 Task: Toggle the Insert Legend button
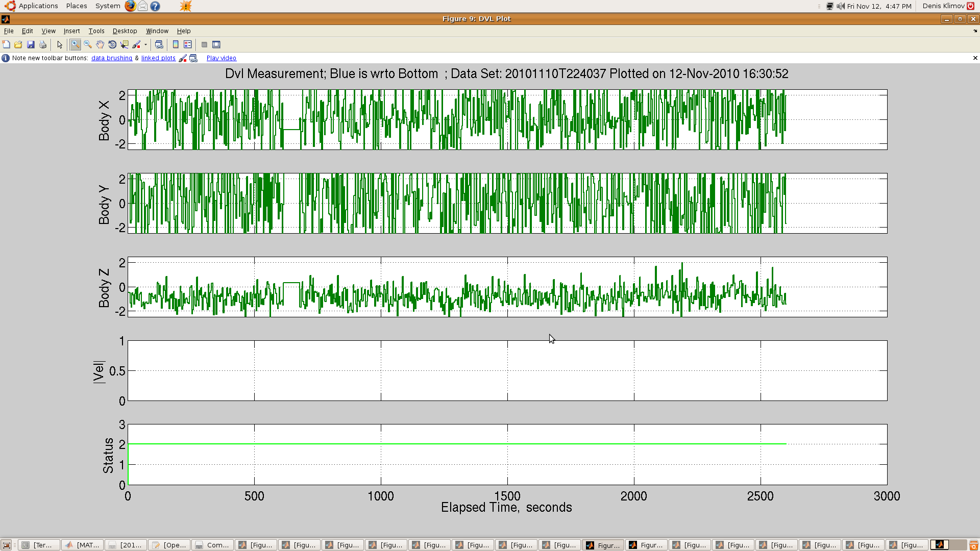coord(188,45)
